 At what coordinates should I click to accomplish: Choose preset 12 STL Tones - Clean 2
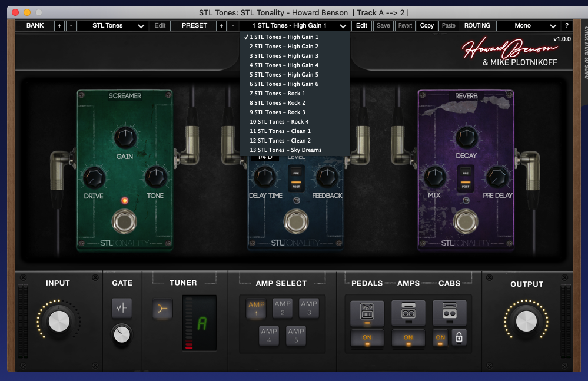click(x=295, y=140)
